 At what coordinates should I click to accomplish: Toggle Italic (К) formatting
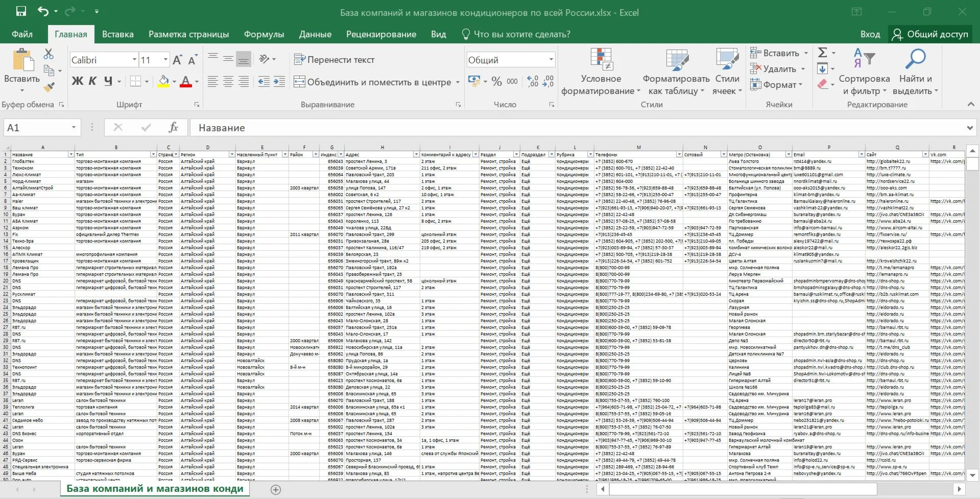click(92, 81)
